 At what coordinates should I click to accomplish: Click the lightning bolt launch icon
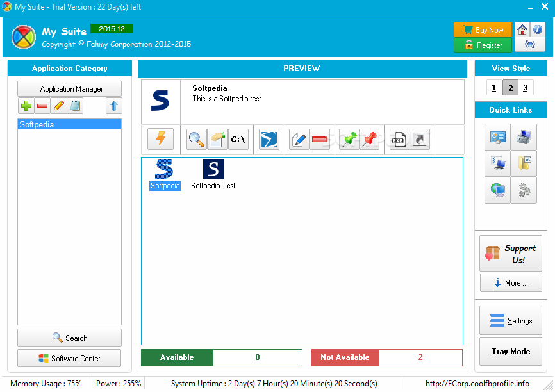161,139
